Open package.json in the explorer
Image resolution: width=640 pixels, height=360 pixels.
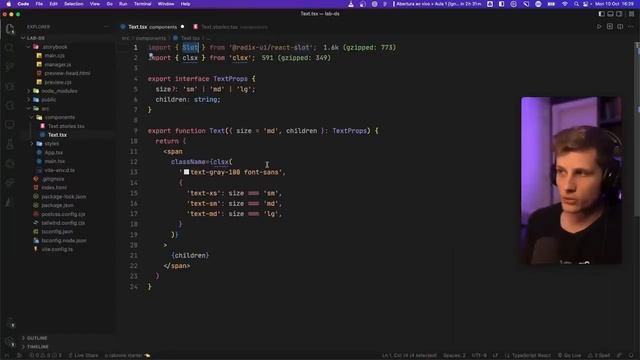[57, 205]
